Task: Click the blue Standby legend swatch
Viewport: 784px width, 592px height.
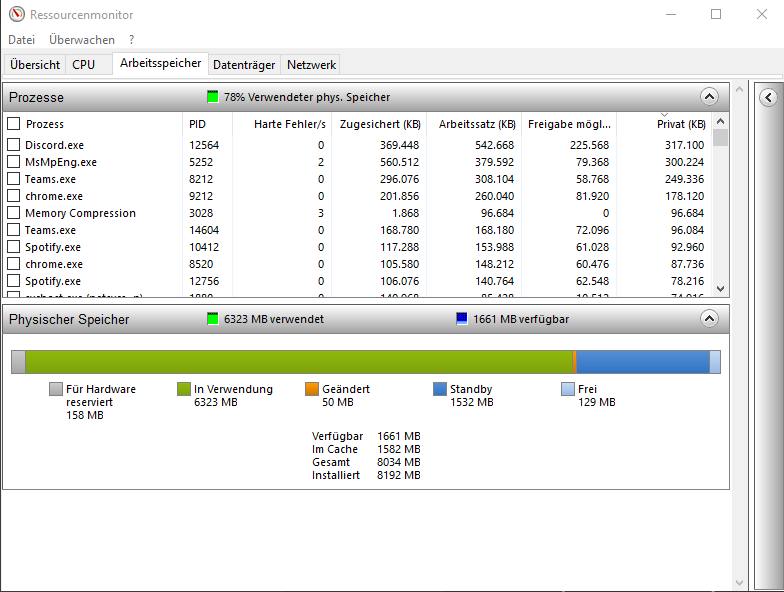Action: pos(440,389)
